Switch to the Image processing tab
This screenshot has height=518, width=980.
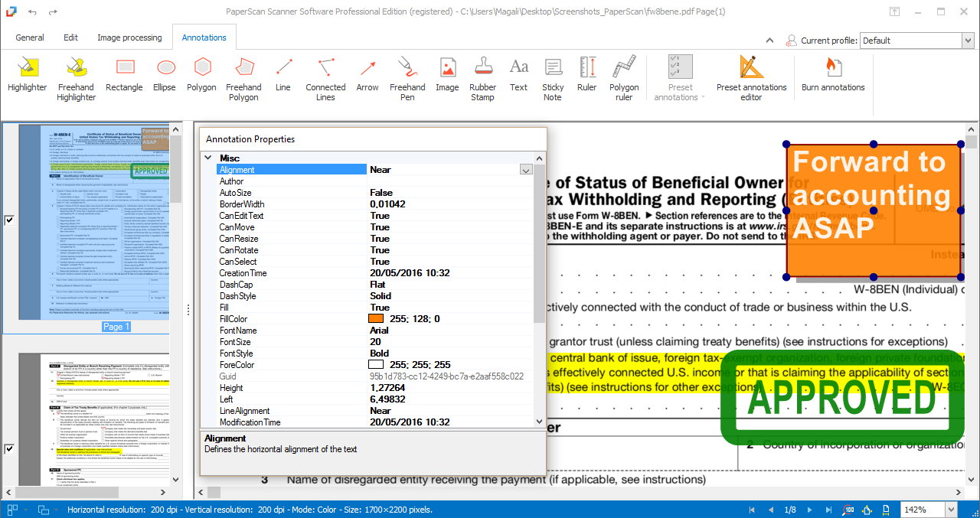pyautogui.click(x=129, y=37)
